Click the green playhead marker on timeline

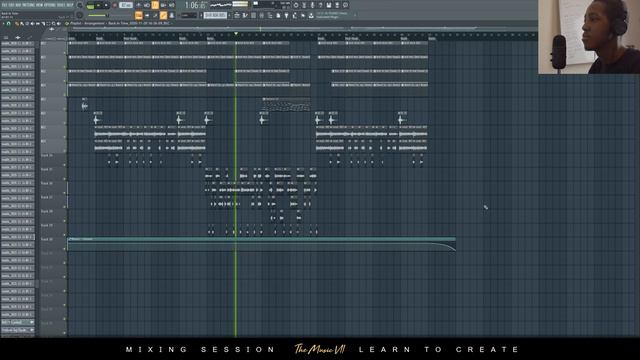coord(236,33)
